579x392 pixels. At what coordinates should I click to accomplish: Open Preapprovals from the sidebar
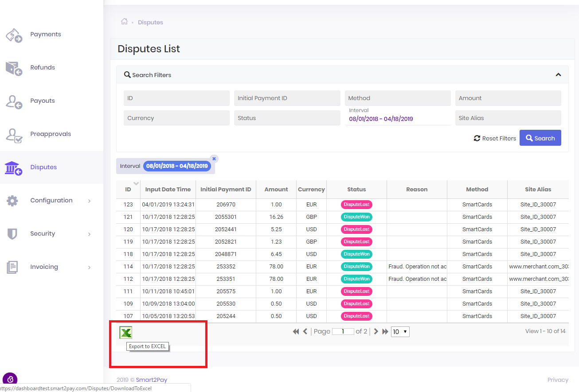coord(51,134)
